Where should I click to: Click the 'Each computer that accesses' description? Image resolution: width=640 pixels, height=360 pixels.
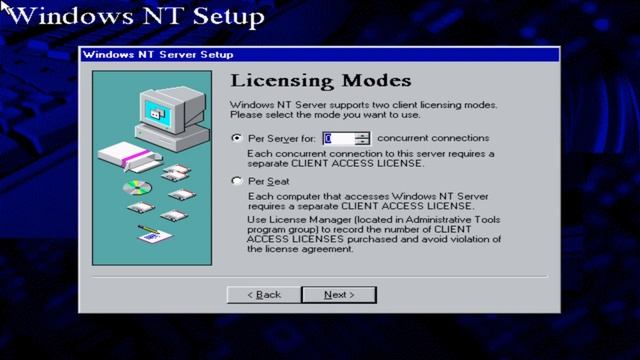[368, 201]
